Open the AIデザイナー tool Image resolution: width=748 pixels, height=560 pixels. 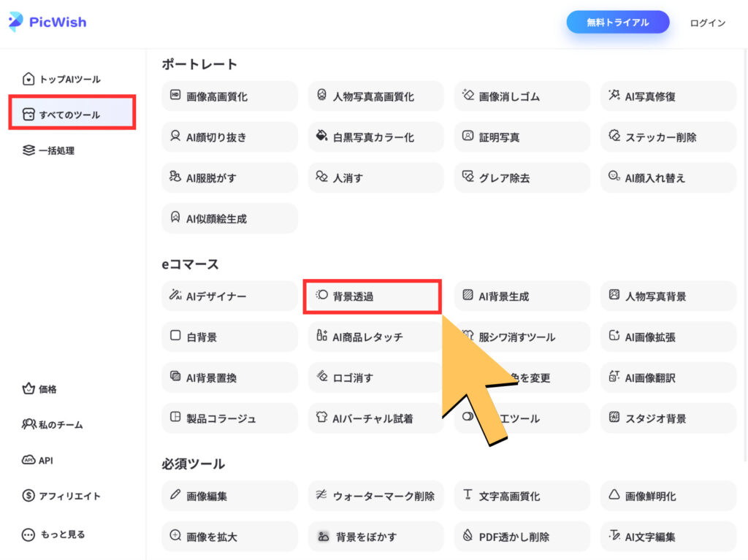click(229, 296)
